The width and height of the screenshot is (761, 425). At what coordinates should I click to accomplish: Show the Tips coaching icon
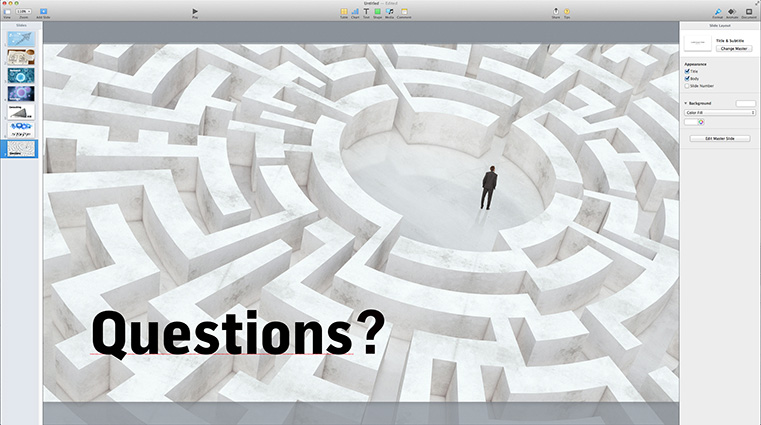click(x=567, y=11)
